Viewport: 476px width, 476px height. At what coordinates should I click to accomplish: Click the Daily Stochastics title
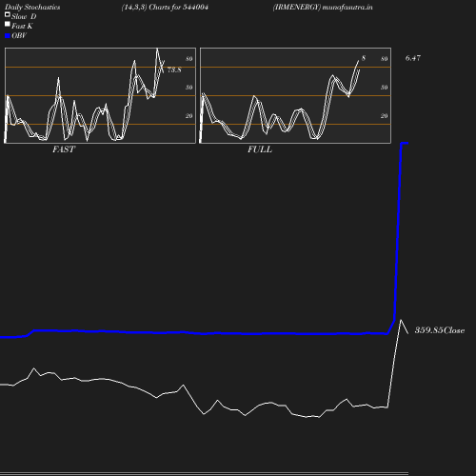tap(32, 7)
